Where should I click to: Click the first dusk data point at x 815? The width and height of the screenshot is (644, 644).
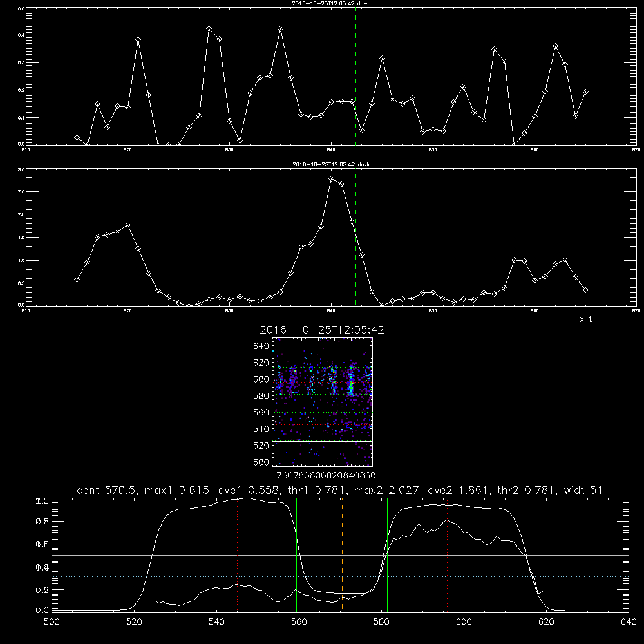pos(77,279)
